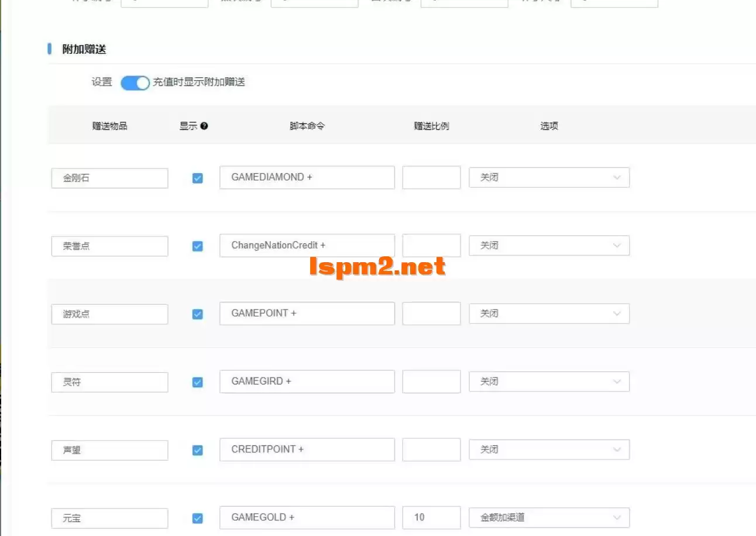
Task: Click the 赠送比例 column header
Action: [431, 126]
